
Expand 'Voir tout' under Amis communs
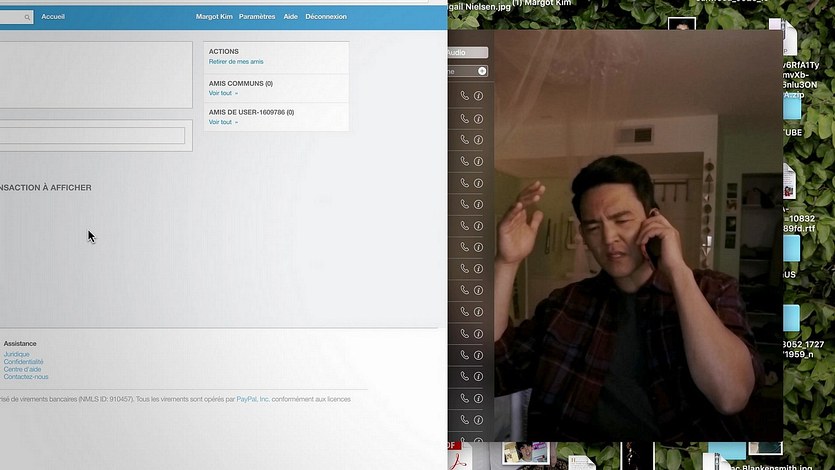[222, 93]
